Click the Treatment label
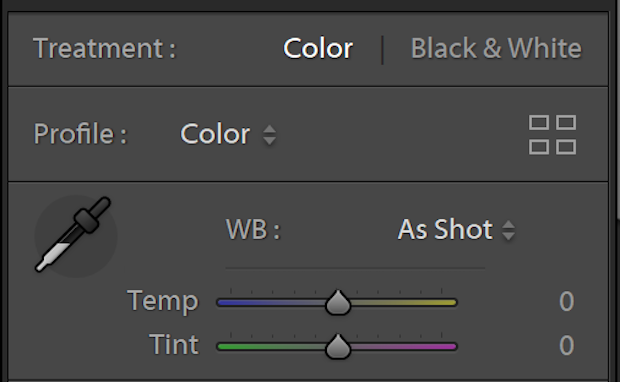620x382 pixels. coord(104,49)
